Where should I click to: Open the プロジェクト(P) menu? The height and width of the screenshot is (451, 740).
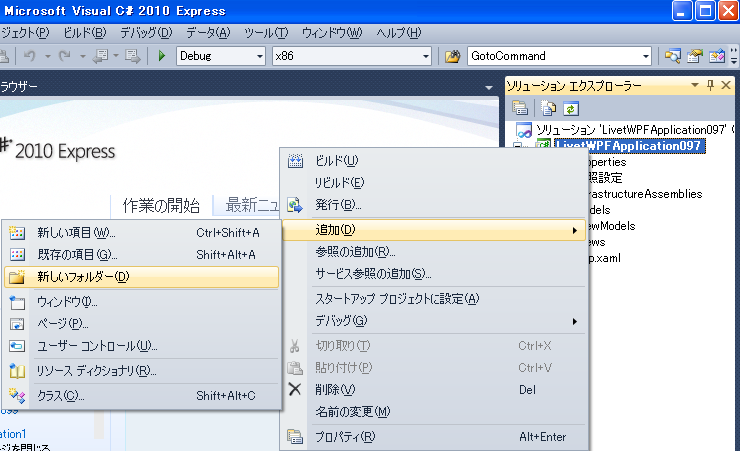[25, 33]
